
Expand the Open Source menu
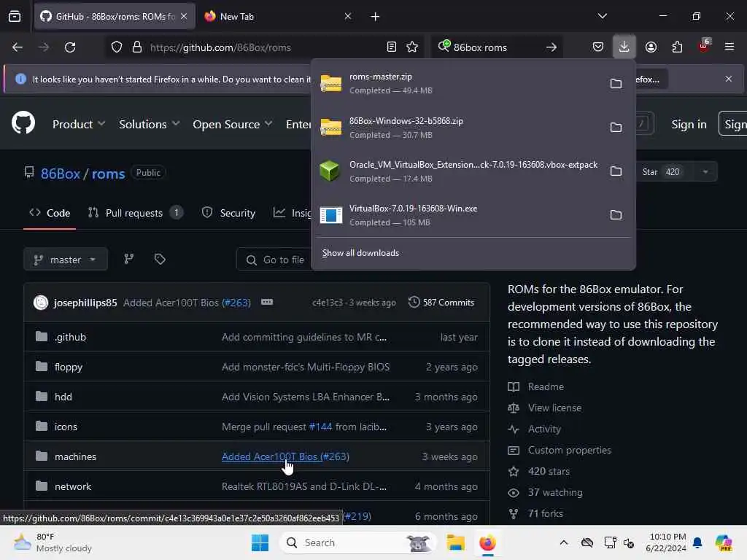233,124
